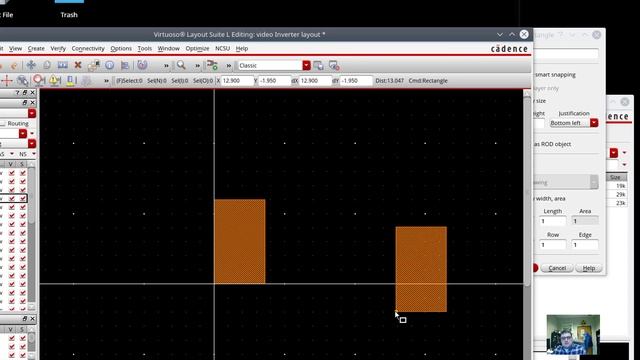Click the Length input field
This screenshot has height=360, width=640.
click(553, 221)
